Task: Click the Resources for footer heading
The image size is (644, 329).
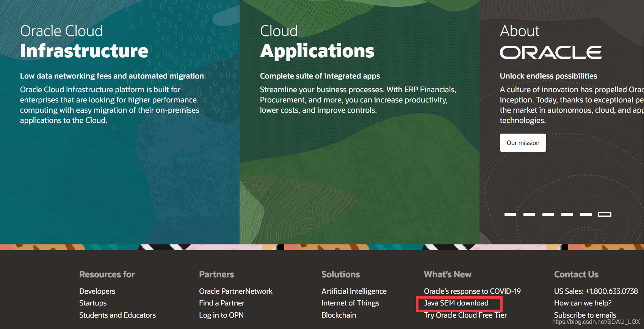Action: coord(107,274)
